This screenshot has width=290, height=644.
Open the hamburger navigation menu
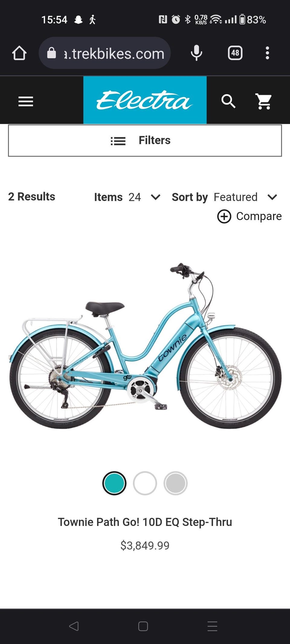coord(26,101)
